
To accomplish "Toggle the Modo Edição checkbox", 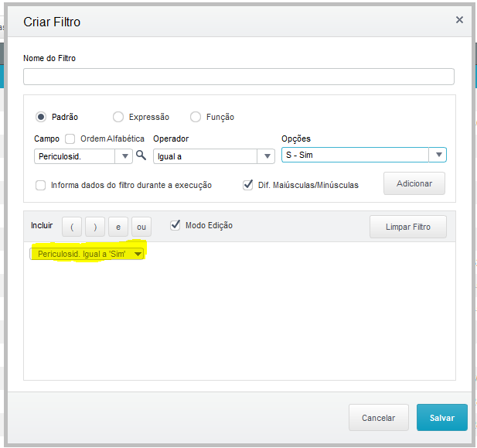I will pos(175,225).
